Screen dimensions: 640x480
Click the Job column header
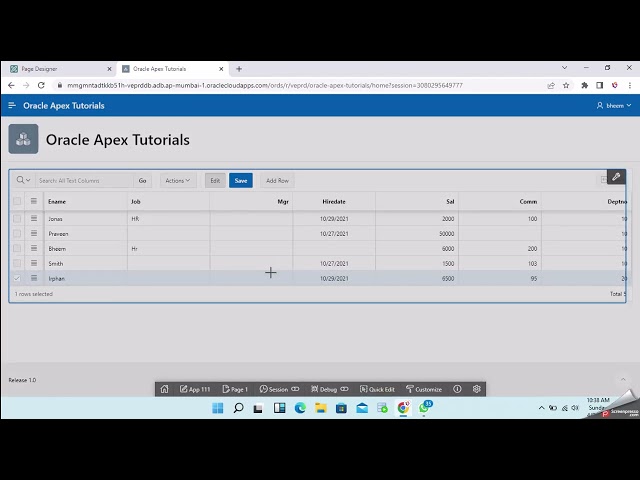[168, 201]
